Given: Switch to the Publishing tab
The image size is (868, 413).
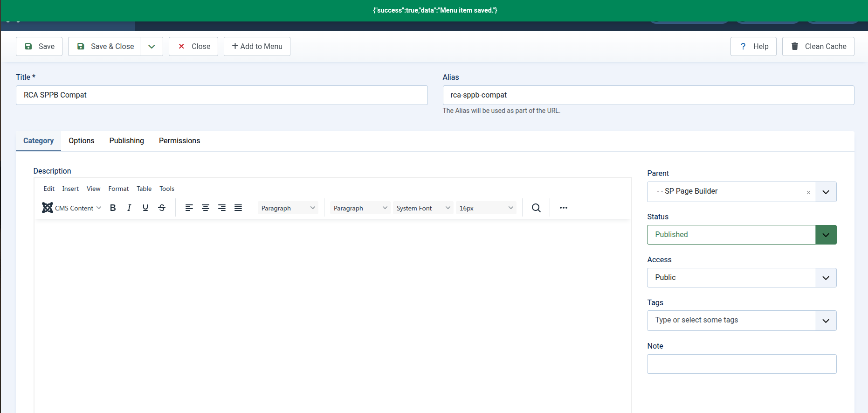Looking at the screenshot, I should [127, 140].
